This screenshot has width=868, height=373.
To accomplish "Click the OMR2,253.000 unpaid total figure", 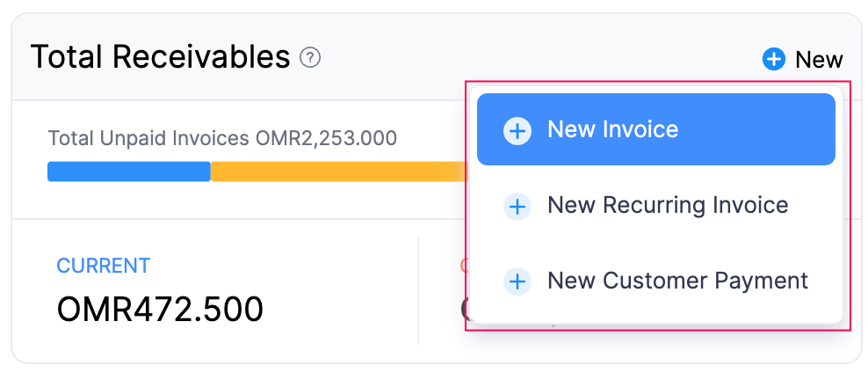I will click(326, 138).
